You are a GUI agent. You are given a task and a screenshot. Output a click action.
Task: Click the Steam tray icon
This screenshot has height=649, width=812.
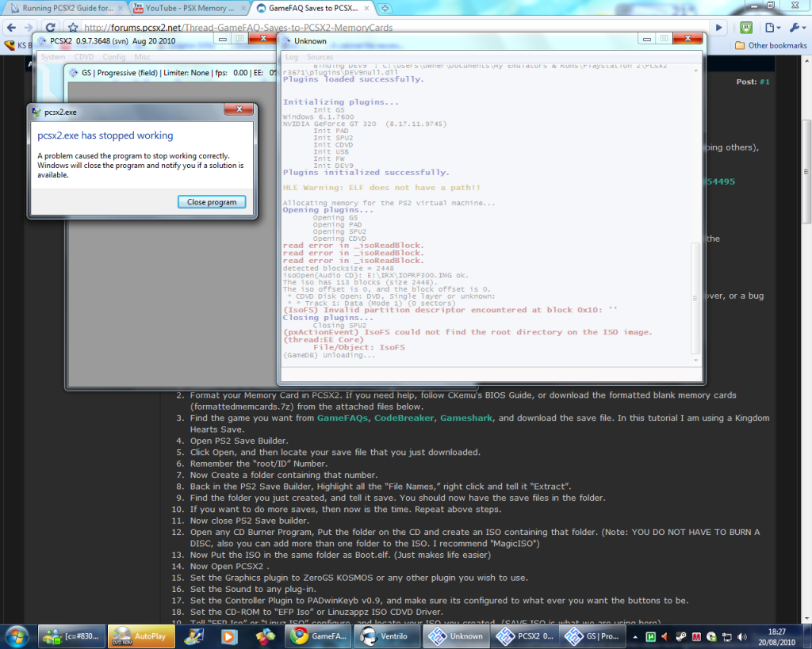[x=681, y=636]
